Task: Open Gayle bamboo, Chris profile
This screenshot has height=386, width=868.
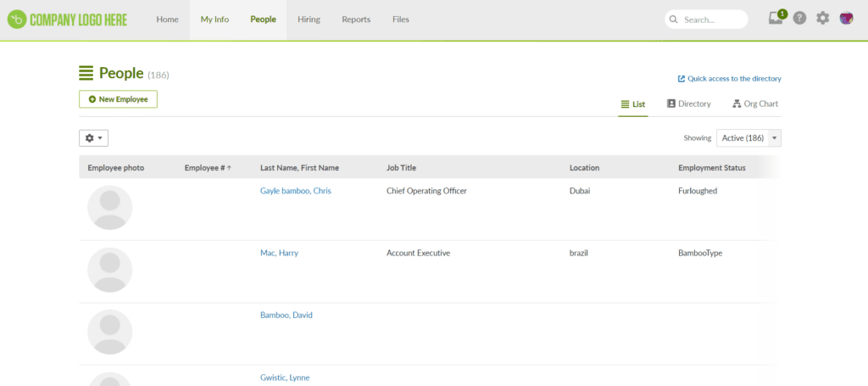Action: tap(296, 191)
